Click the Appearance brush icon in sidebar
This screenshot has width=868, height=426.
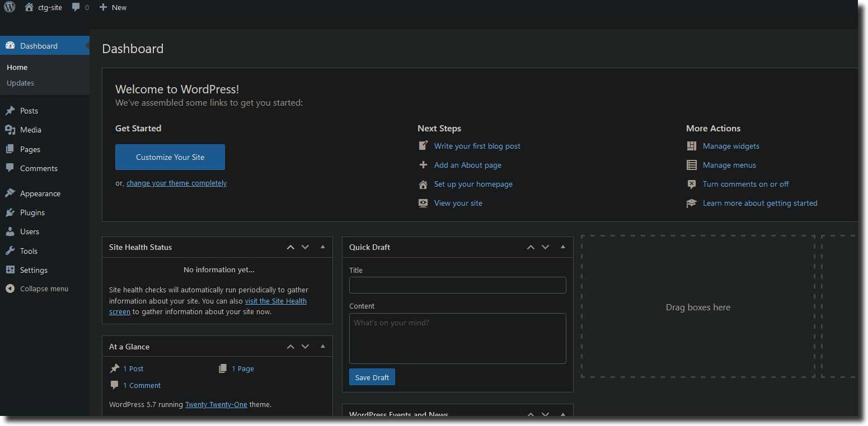tap(10, 193)
